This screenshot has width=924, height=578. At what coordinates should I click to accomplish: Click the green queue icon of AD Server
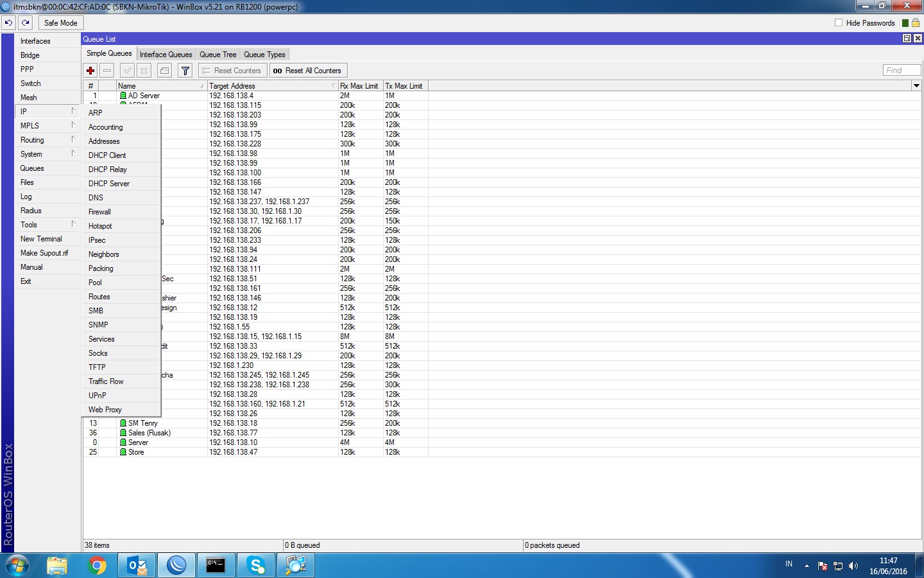[x=123, y=96]
